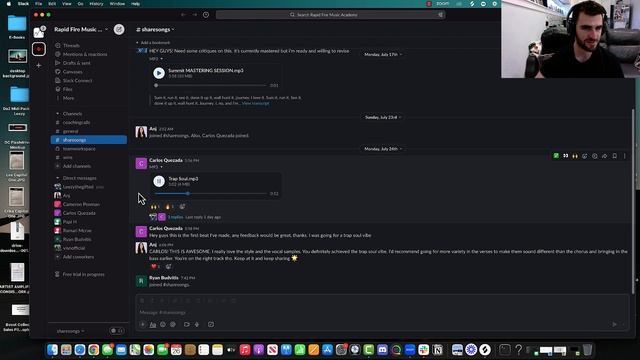This screenshot has height=360, width=640.
Task: Open the attach plus button in composer
Action: pos(142,324)
